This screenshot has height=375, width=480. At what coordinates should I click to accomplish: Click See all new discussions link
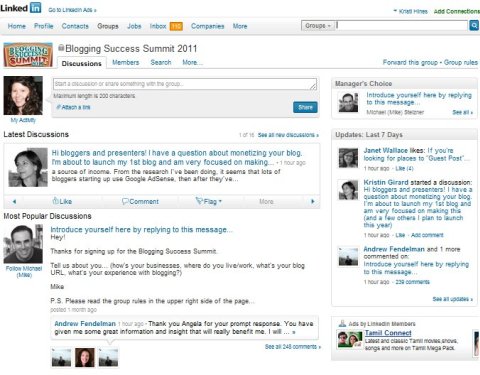pyautogui.click(x=288, y=135)
